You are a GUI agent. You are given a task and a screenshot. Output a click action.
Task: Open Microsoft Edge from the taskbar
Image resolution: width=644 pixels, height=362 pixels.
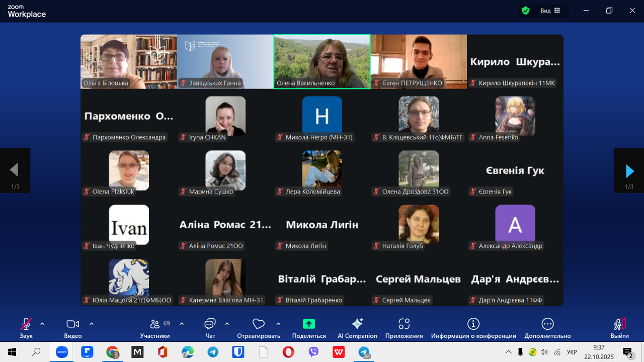pos(187,352)
